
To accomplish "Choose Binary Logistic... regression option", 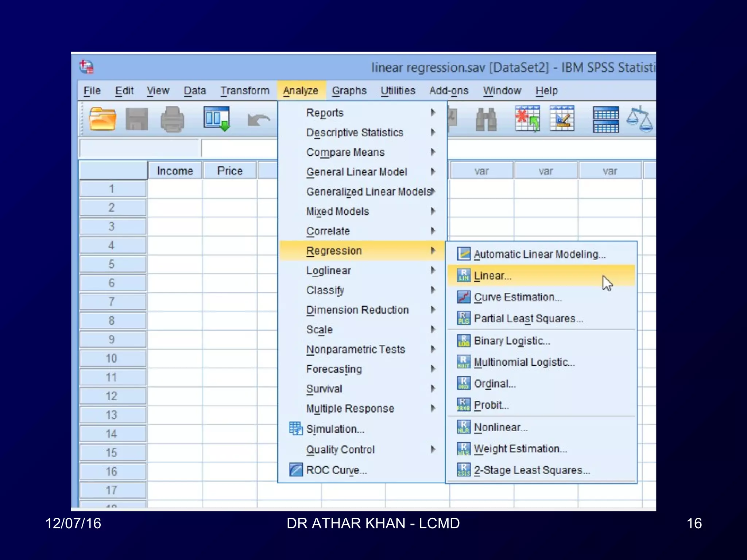I will click(x=511, y=341).
